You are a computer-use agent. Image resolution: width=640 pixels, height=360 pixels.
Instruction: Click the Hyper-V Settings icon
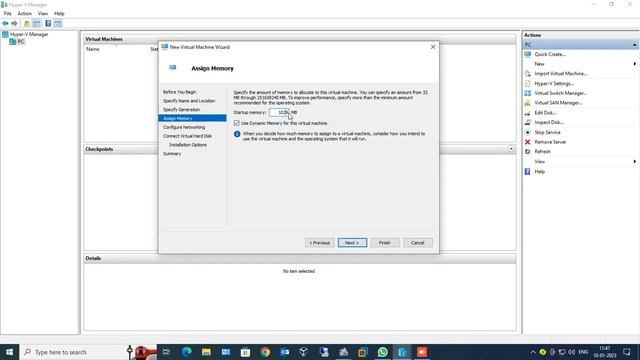tap(528, 83)
